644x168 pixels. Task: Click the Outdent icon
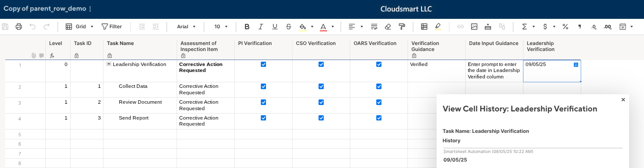pyautogui.click(x=142, y=27)
